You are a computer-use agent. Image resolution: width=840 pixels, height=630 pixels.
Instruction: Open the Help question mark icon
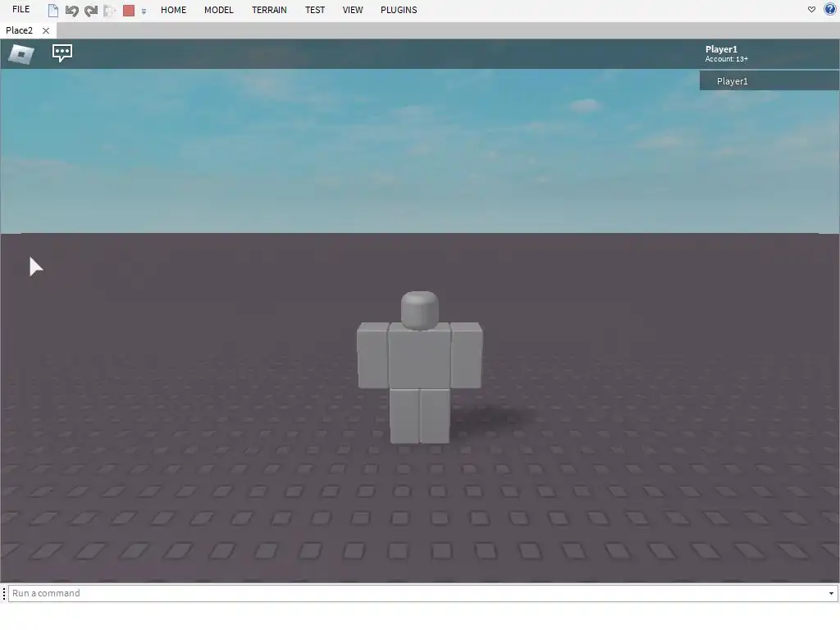pos(830,10)
